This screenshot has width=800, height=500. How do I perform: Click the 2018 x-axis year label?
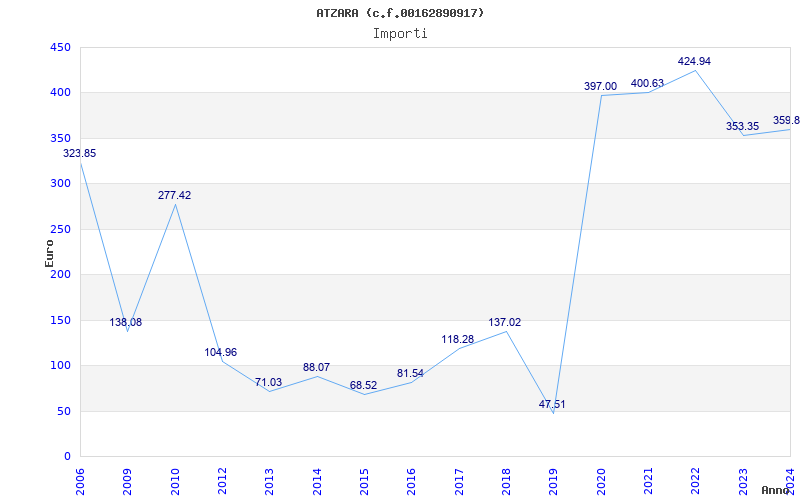coord(506,482)
